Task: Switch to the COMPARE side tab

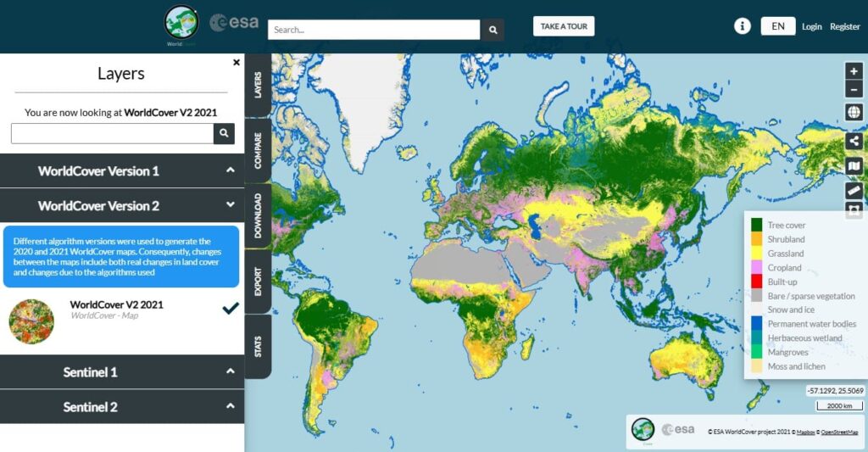Action: [258, 150]
